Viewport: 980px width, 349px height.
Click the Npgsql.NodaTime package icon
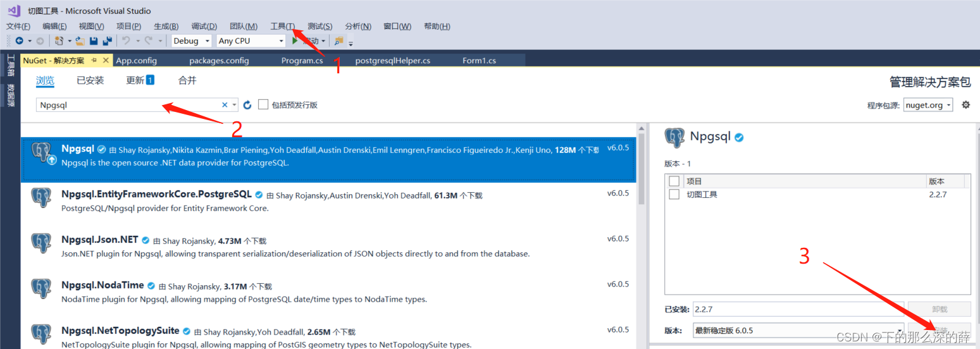[x=42, y=289]
